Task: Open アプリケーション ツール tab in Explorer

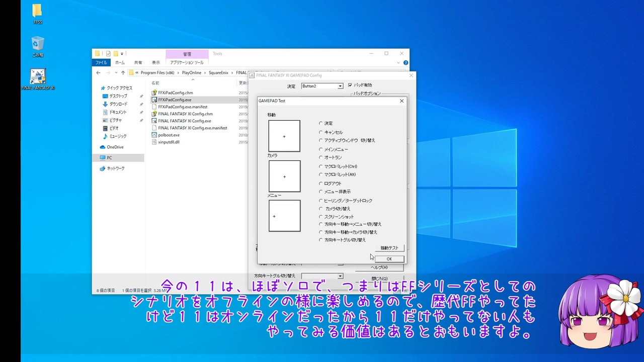Action: click(187, 63)
